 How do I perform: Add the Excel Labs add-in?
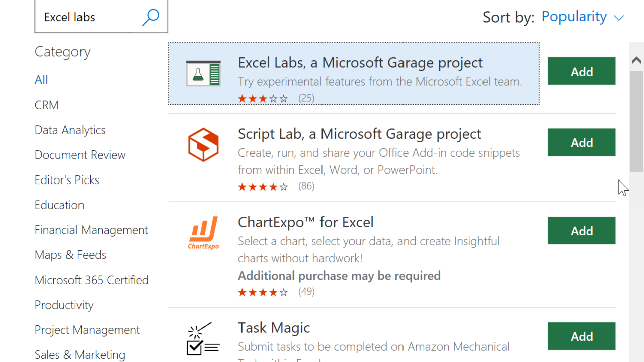[x=582, y=71]
